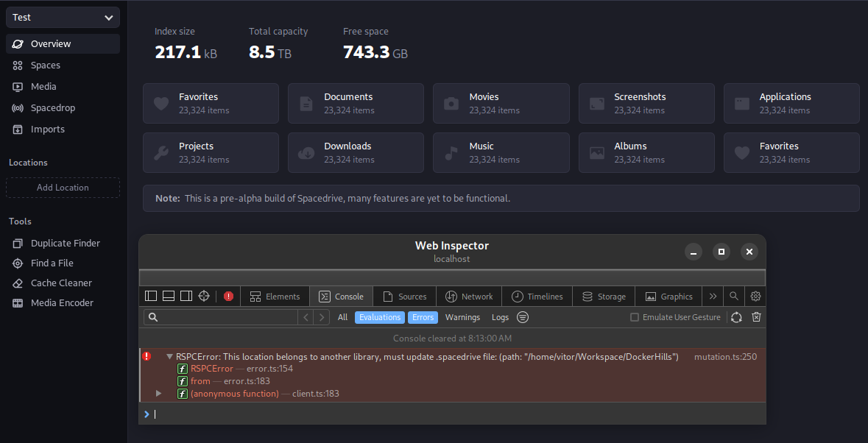Enable the Emulate User Gesture checkbox
Image resolution: width=868 pixels, height=443 pixels.
point(634,317)
